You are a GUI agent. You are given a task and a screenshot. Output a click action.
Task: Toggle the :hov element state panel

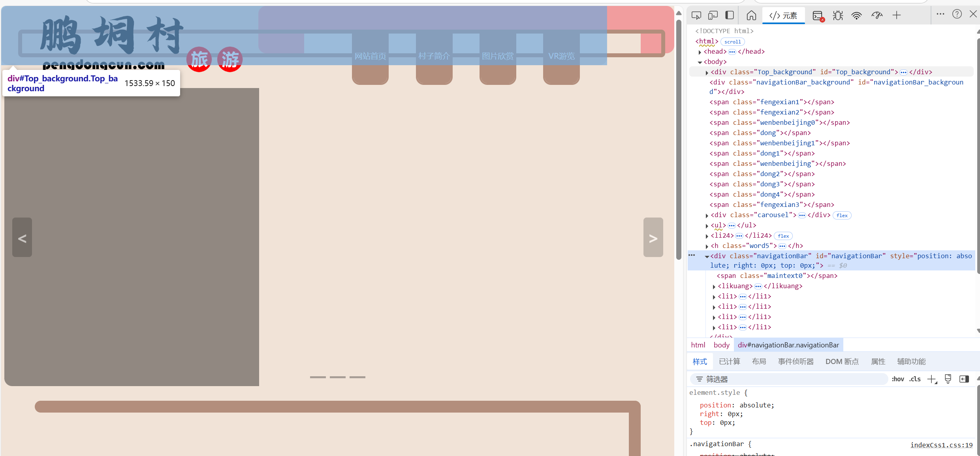click(897, 379)
